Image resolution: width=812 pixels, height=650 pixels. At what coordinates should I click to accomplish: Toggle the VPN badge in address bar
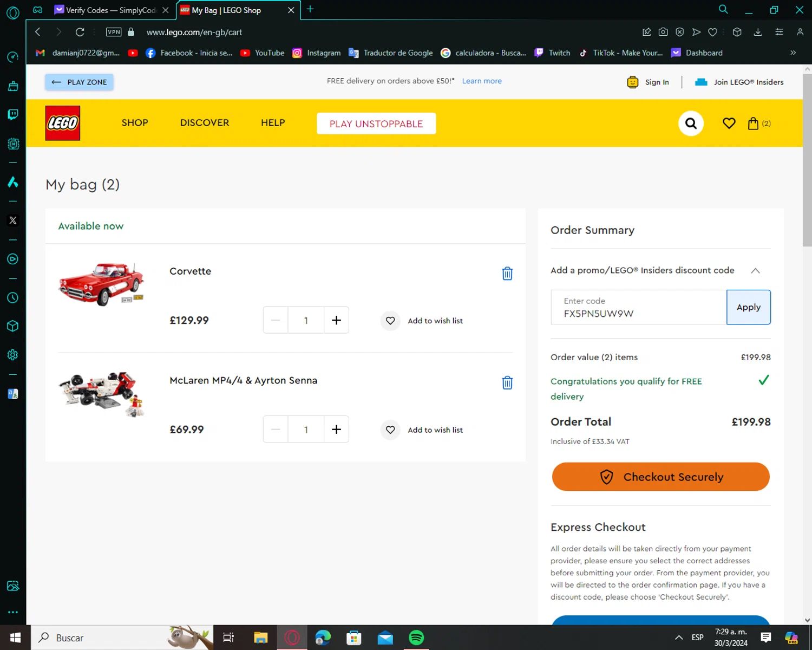tap(114, 32)
